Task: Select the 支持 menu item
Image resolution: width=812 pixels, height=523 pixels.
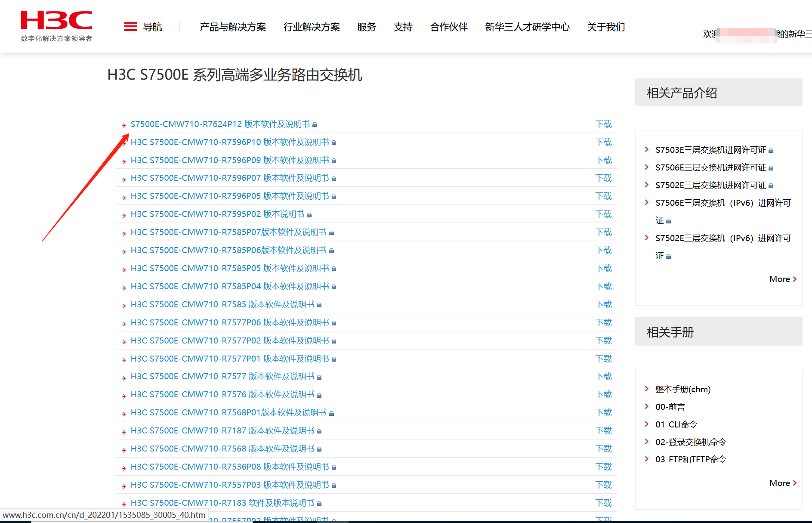Action: (403, 27)
